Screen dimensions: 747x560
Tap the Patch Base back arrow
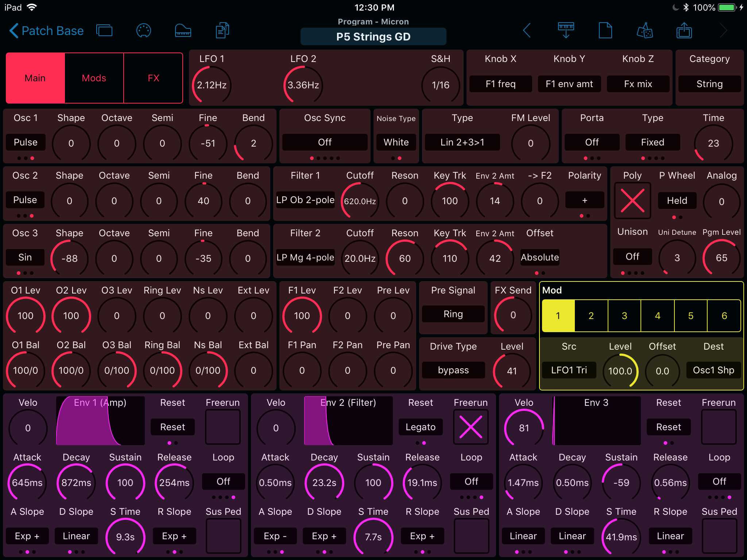coord(14,31)
